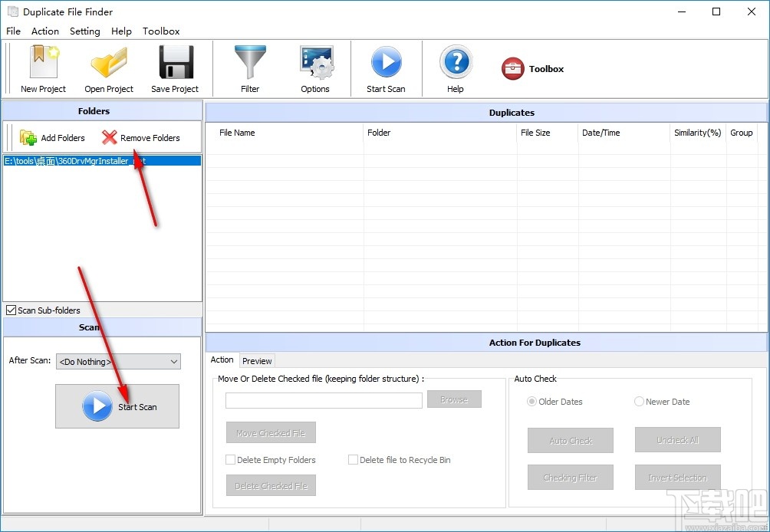
Task: Toggle the Scan Sub-folders checkbox
Action: tap(10, 310)
